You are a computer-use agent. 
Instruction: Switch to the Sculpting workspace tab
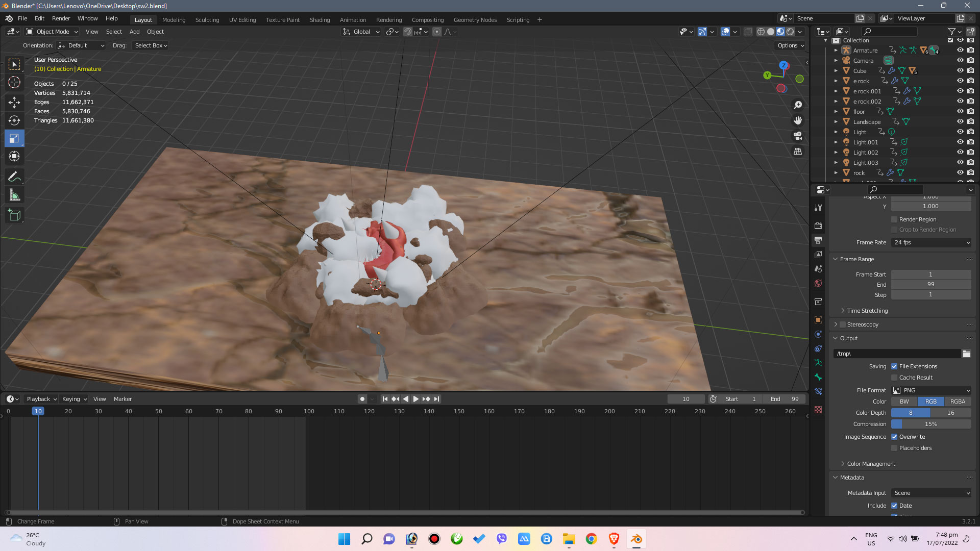click(x=207, y=20)
